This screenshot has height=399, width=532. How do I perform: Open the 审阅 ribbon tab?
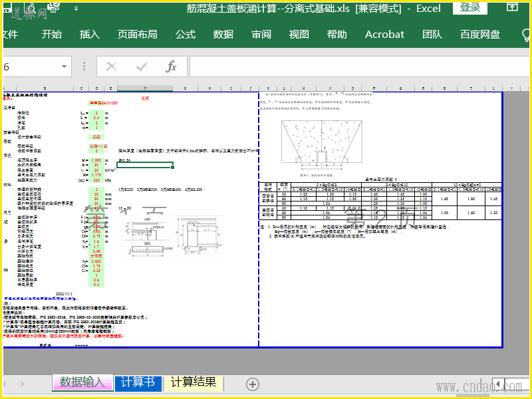(261, 35)
